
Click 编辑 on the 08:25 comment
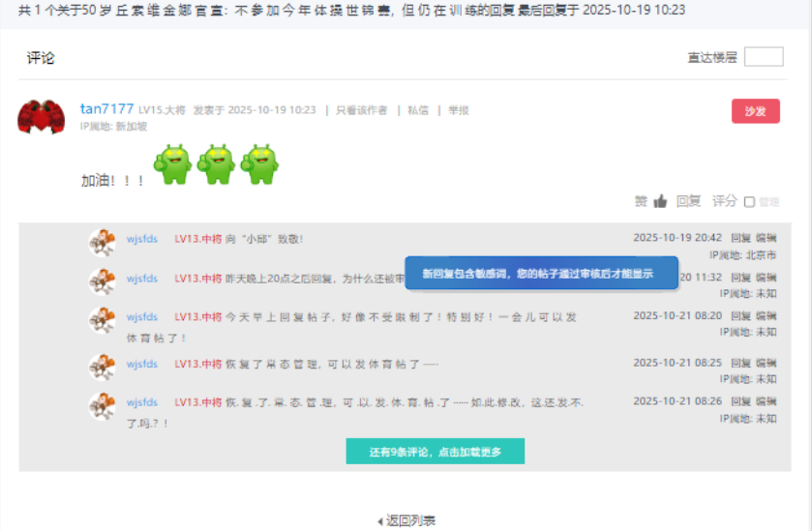pyautogui.click(x=766, y=363)
